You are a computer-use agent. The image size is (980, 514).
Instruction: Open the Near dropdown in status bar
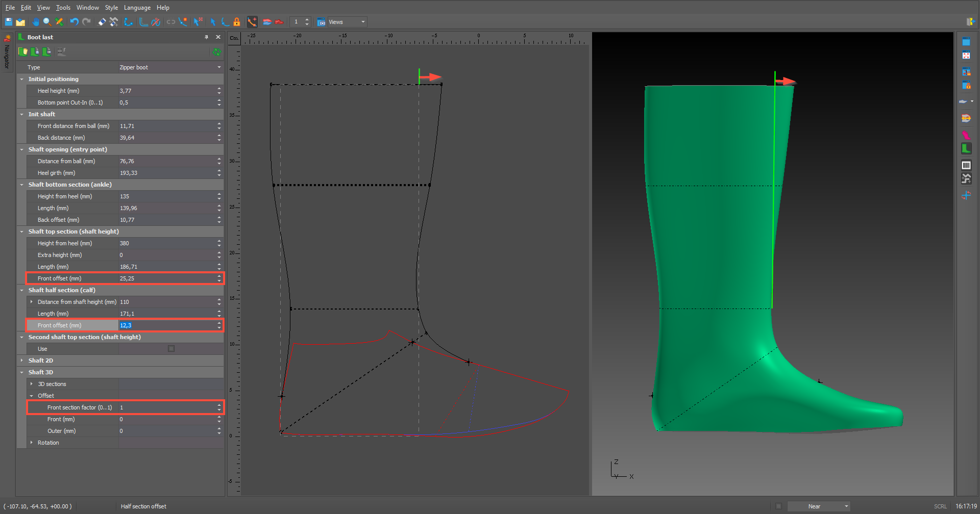coord(819,506)
